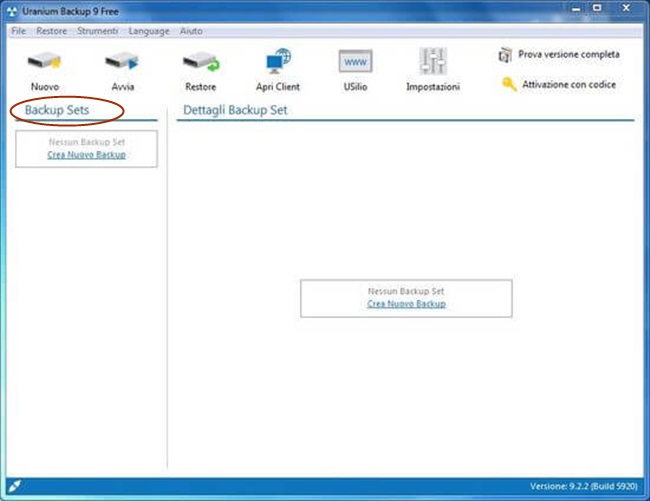Click the Prova versione completa icon
This screenshot has height=501, width=650.
pyautogui.click(x=504, y=55)
